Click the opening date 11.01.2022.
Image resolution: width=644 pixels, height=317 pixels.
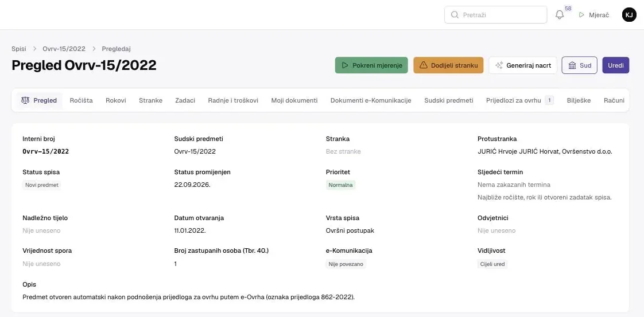coord(190,230)
